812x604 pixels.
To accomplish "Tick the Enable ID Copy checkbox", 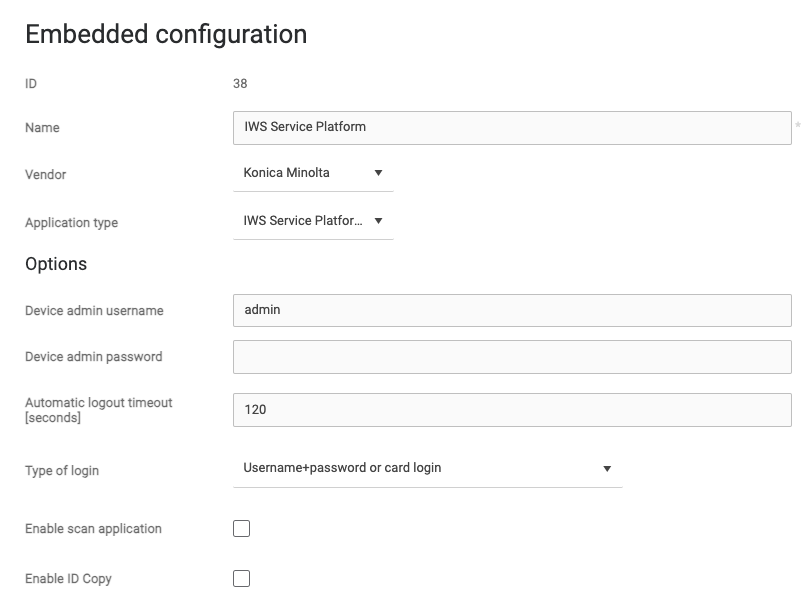I will (x=241, y=579).
